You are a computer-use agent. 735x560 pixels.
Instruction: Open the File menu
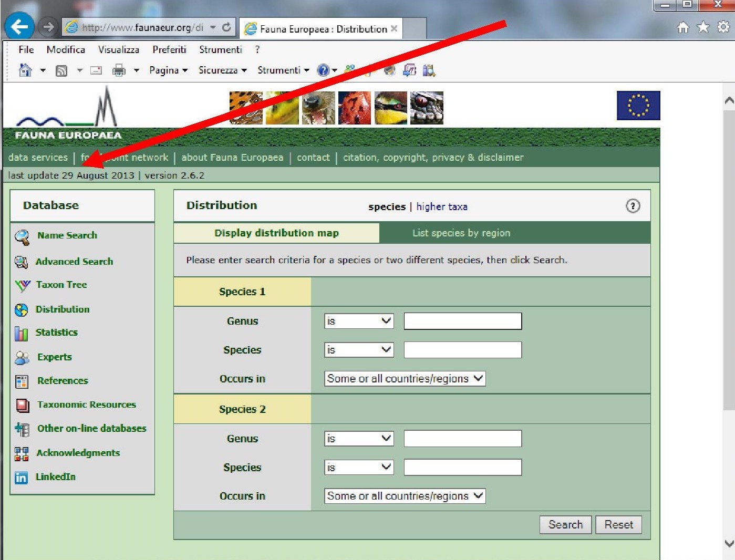[x=26, y=49]
